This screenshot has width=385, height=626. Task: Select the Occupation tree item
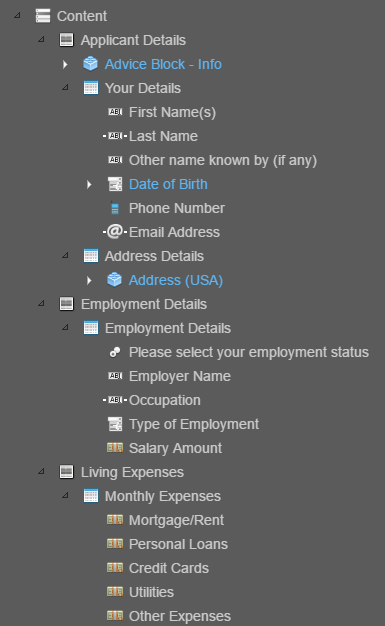click(x=165, y=400)
